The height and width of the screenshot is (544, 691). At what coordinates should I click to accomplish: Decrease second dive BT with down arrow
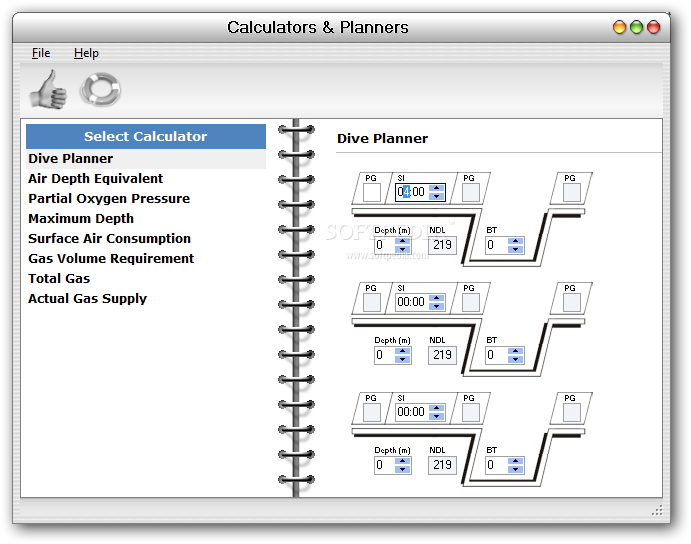tap(515, 359)
